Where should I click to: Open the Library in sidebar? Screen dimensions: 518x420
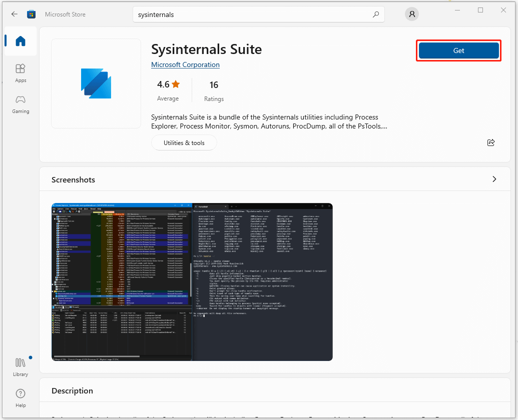[21, 367]
